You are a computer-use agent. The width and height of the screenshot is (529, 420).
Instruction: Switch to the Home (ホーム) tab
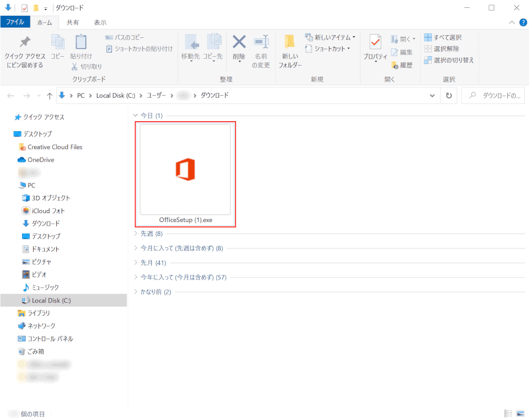[45, 23]
